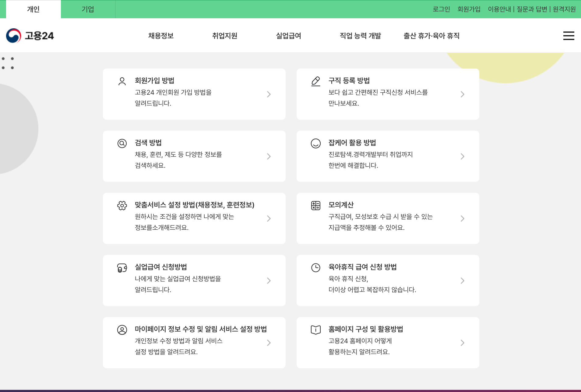The height and width of the screenshot is (392, 581).
Task: Click the book icon on 홈페이지 구성 card
Action: coord(315,330)
